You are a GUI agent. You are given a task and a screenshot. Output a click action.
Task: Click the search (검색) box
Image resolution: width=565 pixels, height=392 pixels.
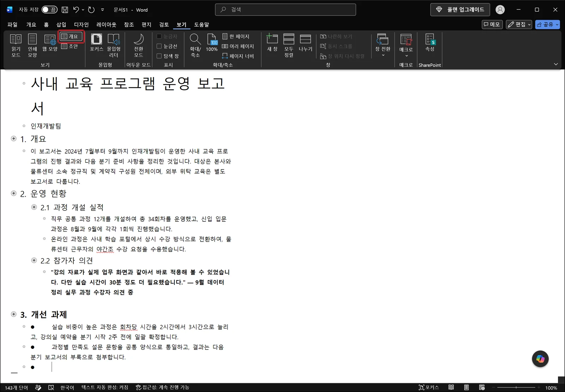285,10
